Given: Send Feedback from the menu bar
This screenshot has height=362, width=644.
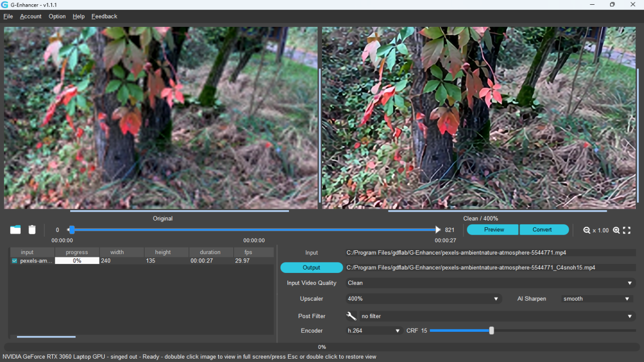Looking at the screenshot, I should 104,16.
